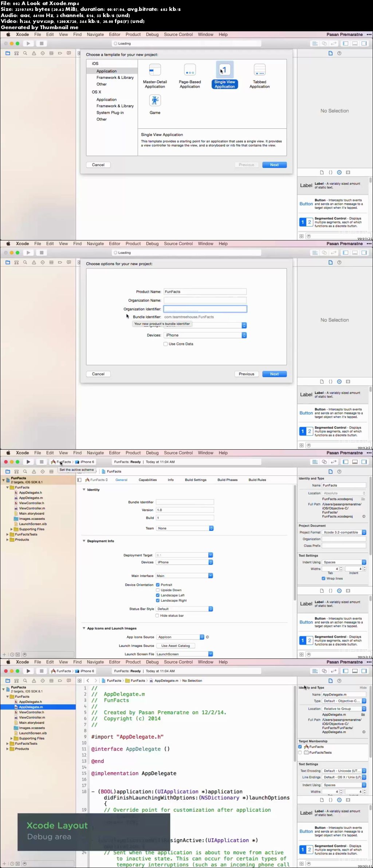The image size is (373, 868).
Task: Show code snippet library in the General settings frame
Action: (330, 591)
